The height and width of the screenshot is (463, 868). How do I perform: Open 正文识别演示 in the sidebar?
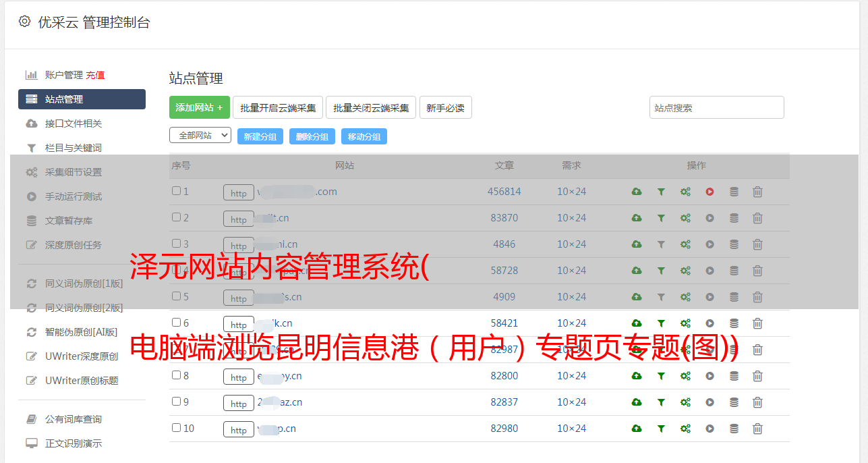pos(74,444)
